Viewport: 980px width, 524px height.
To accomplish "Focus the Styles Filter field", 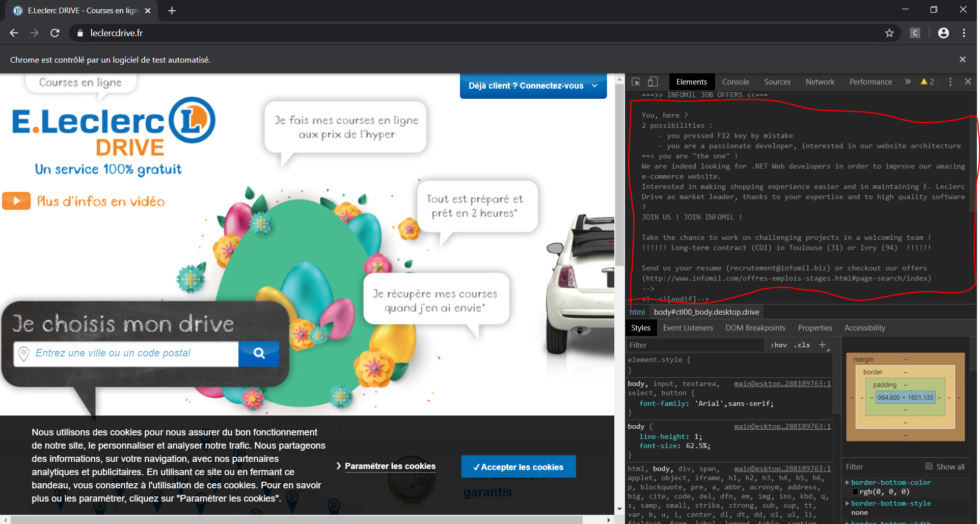I will (695, 345).
